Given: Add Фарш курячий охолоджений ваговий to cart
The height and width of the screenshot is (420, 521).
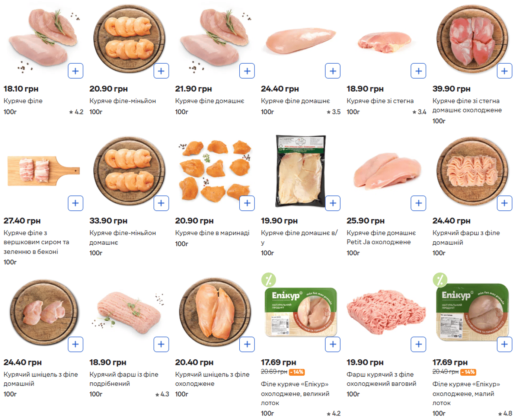Looking at the screenshot, I should coord(418,344).
